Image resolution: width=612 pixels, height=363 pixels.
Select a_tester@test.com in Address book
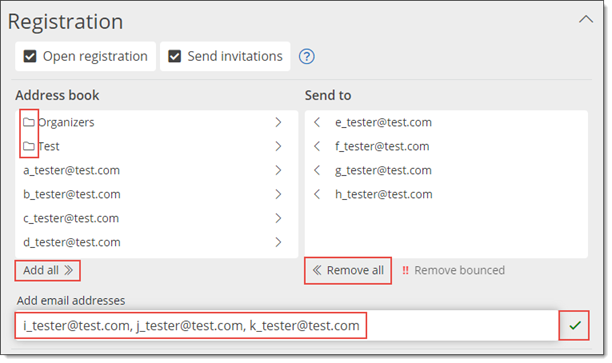[x=71, y=171]
